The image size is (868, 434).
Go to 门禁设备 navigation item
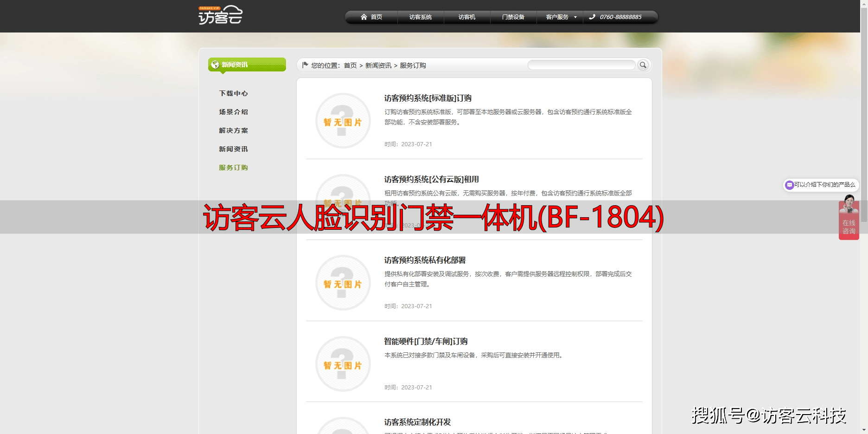click(513, 17)
